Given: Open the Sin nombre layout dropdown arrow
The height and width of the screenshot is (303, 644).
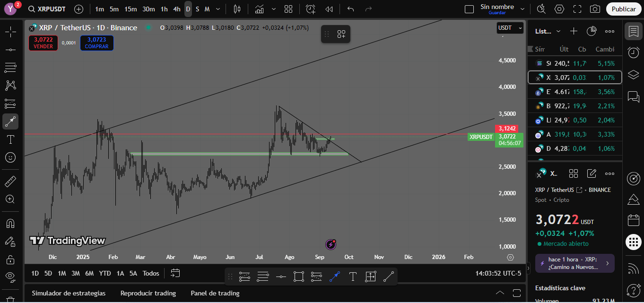Looking at the screenshot, I should click(x=522, y=9).
